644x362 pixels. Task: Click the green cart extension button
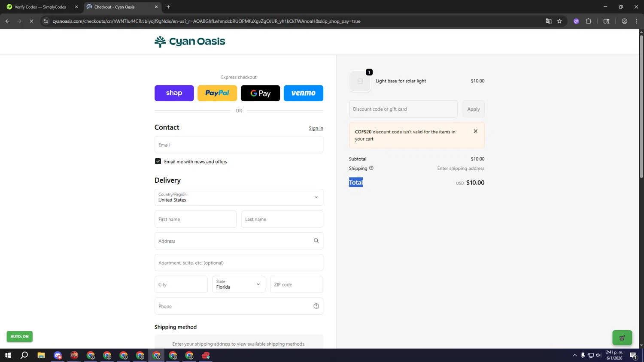click(x=622, y=338)
